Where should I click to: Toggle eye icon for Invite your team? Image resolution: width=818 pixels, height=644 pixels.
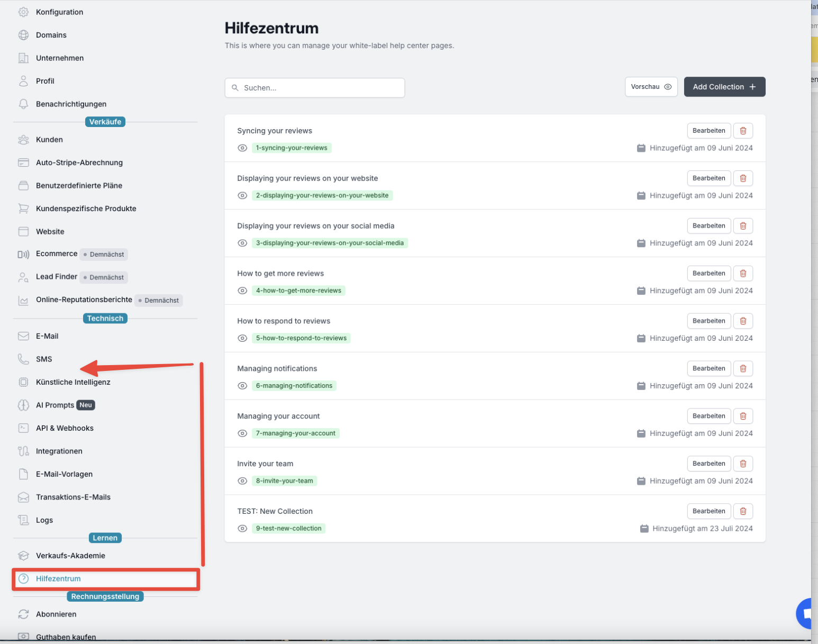242,481
